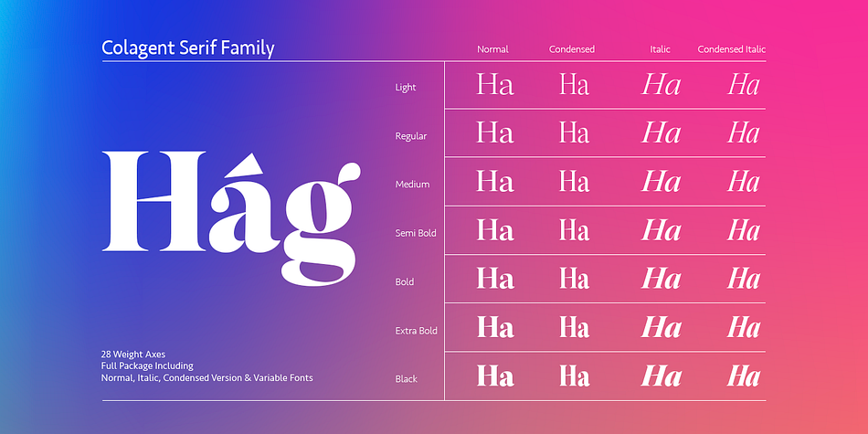
Task: Pick the Light Condensed 'Ha' sample
Action: 574,85
